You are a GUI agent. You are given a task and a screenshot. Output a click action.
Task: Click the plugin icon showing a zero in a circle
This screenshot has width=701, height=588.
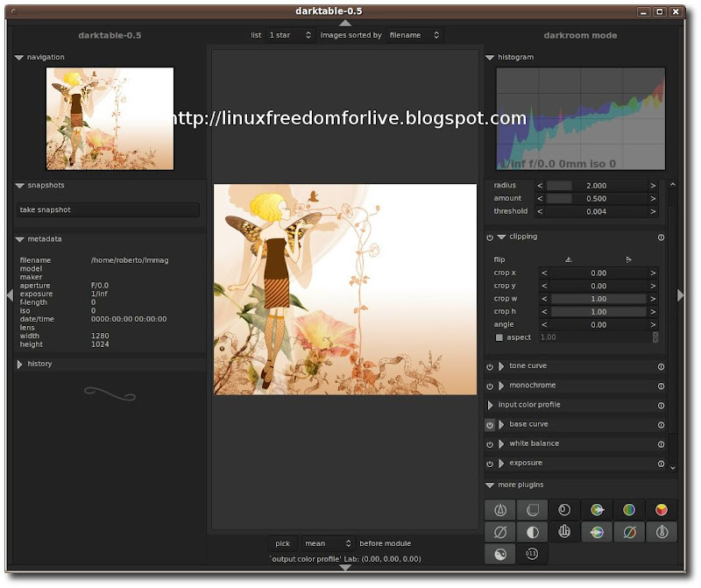coord(564,510)
